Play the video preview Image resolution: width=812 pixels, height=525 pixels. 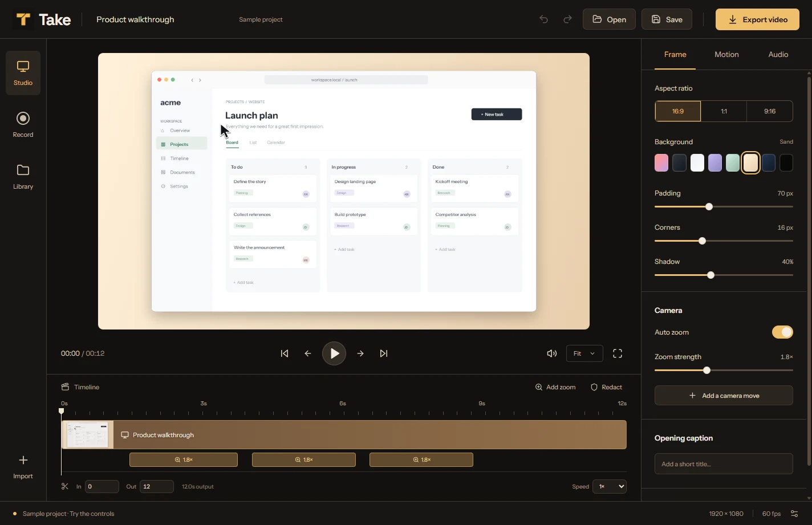(334, 353)
